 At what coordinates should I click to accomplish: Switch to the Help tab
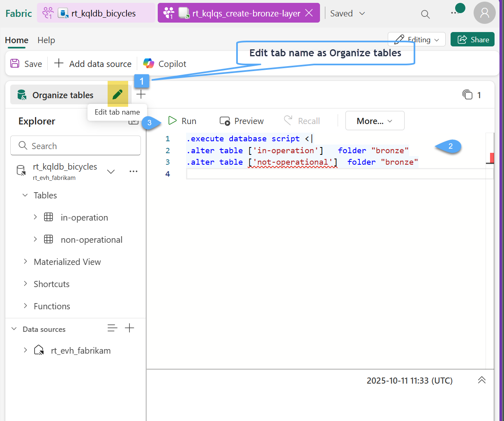46,40
